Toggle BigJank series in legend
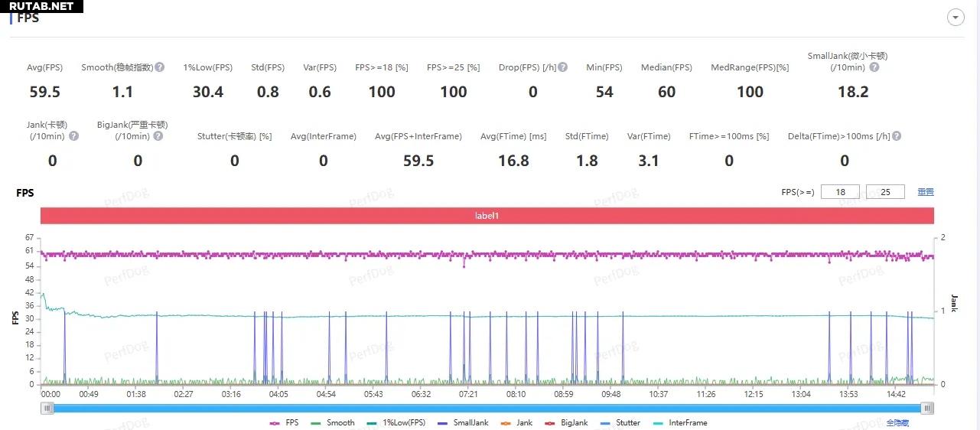Screen dimensions: 980x430 566,423
